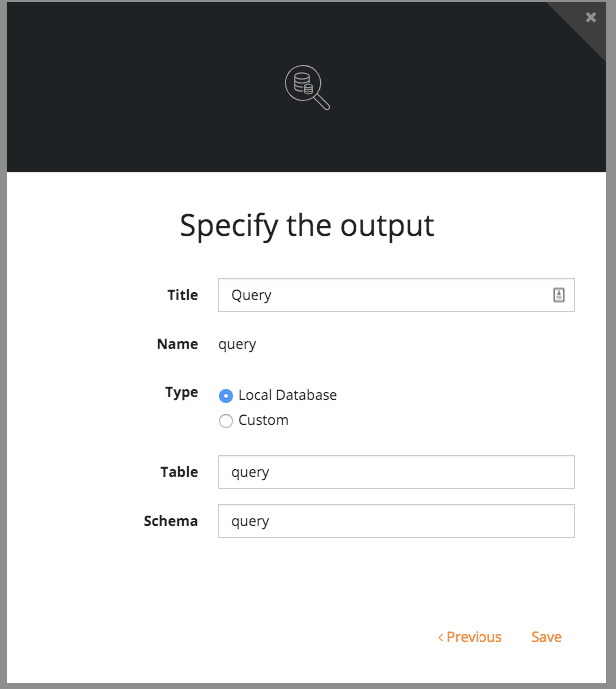Click the Title input field containing Query
616x689 pixels.
pos(396,295)
